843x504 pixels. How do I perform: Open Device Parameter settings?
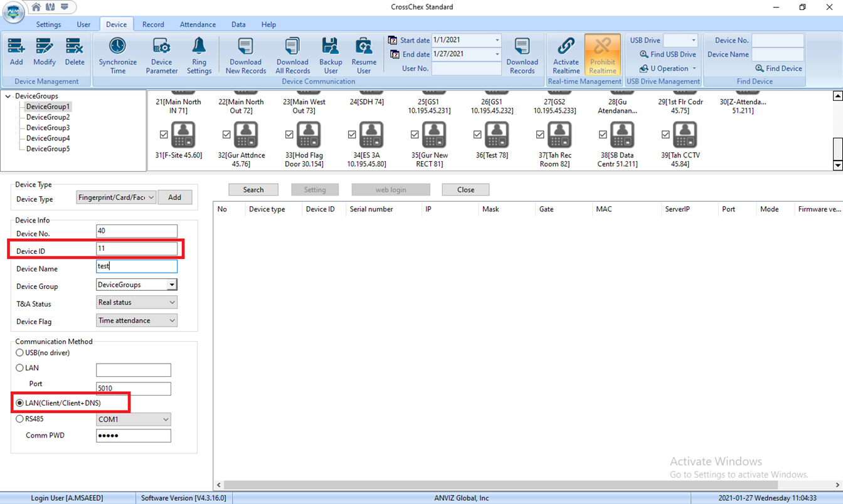coord(161,55)
